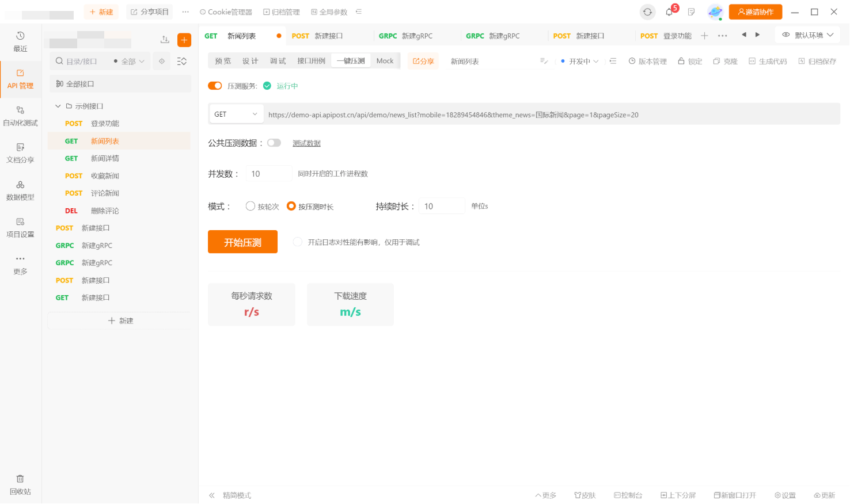This screenshot has height=504, width=850.
Task: Open 数据模型 sidebar section
Action: click(20, 190)
